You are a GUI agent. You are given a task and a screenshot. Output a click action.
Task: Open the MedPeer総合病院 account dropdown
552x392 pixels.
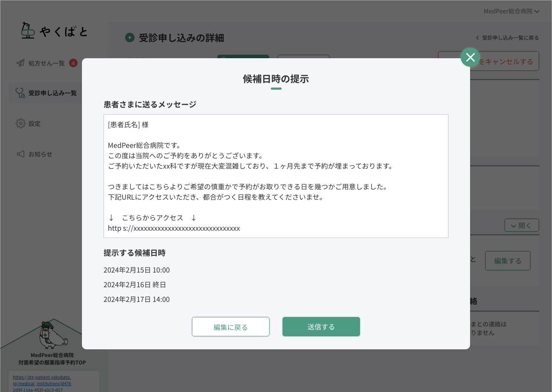tap(511, 11)
